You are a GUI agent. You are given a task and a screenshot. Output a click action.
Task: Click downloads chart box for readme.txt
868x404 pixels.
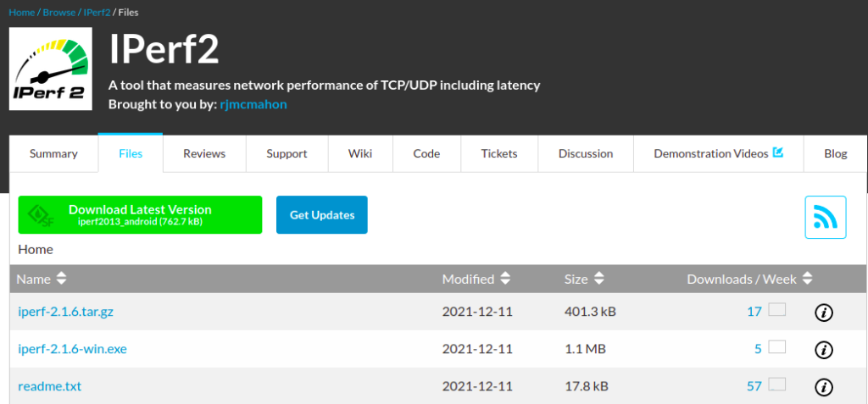(x=776, y=385)
